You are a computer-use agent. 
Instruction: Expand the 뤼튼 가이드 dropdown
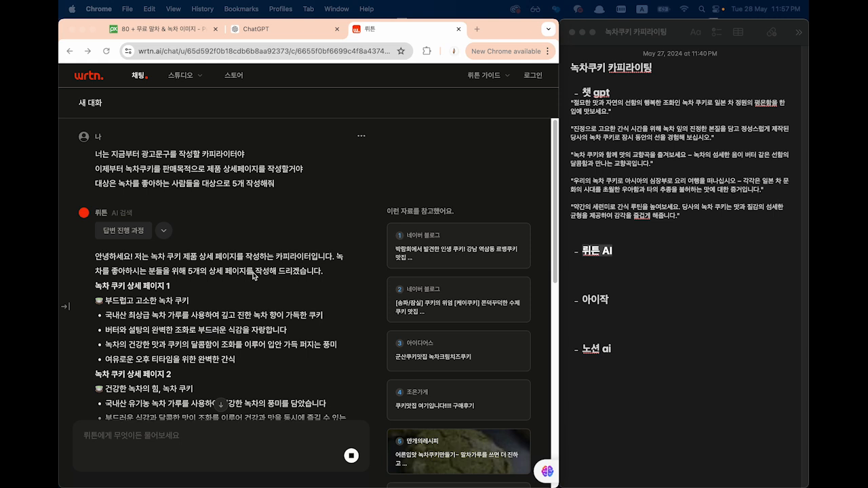click(488, 75)
